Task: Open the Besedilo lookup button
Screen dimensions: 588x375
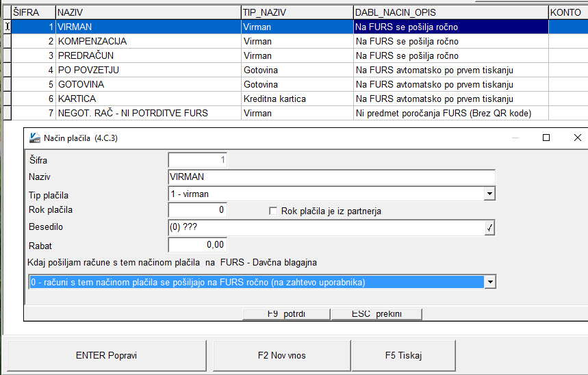Action: tap(489, 228)
